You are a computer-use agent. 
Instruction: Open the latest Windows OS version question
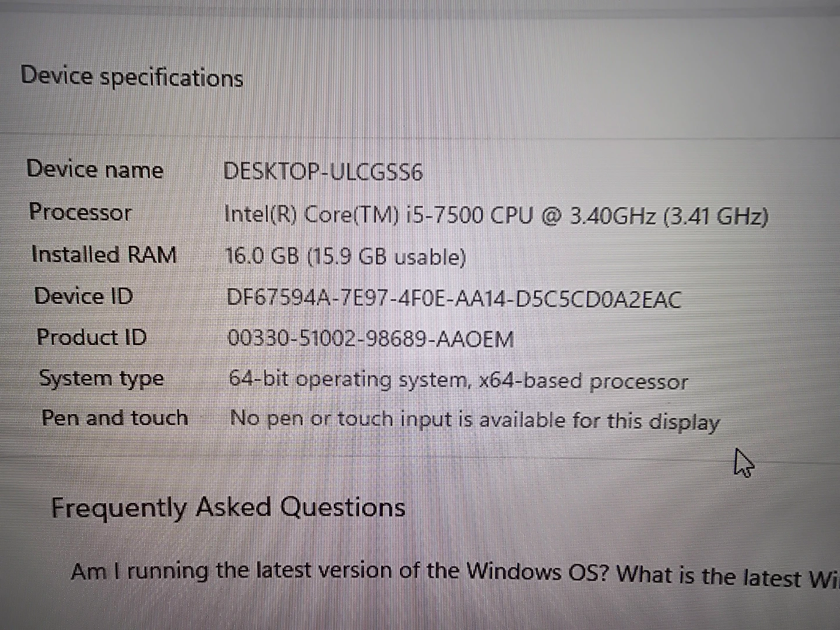pos(454,573)
